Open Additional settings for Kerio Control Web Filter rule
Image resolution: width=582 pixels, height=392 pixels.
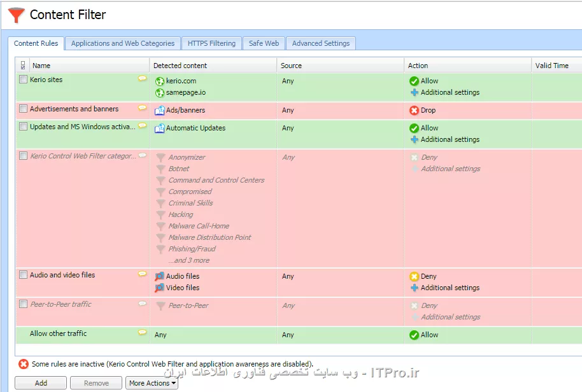click(451, 169)
